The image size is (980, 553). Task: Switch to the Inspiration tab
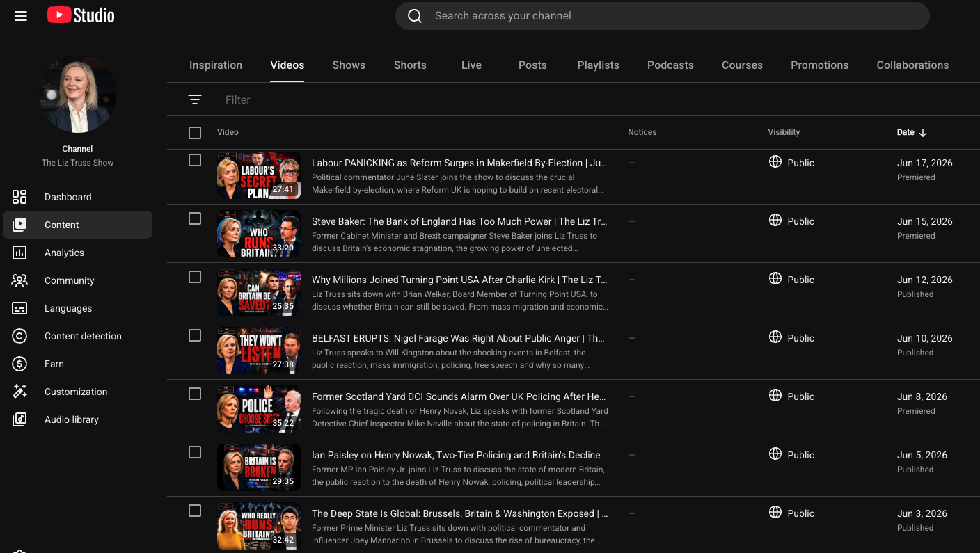216,65
